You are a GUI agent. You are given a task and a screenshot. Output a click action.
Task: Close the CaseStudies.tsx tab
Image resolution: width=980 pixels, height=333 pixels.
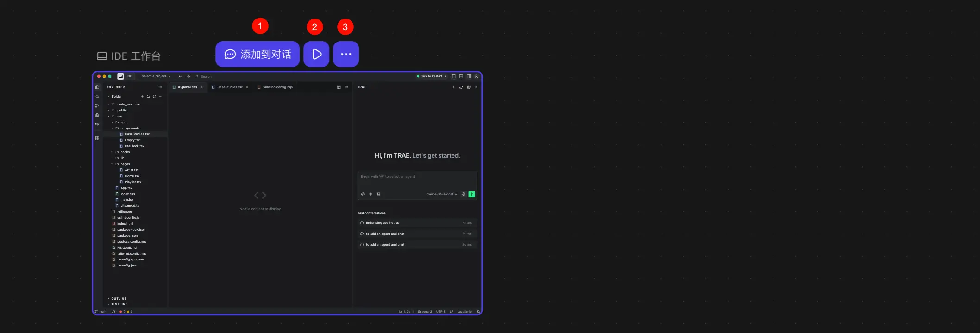coord(247,87)
